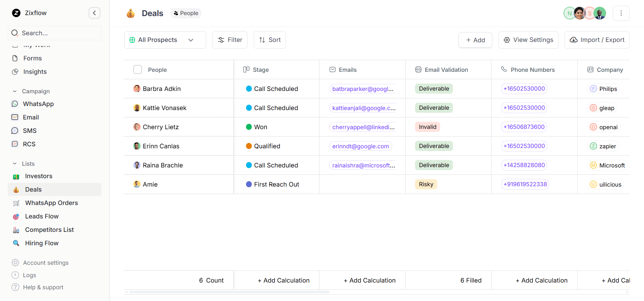
Task: Open Help & support question icon
Action: pos(15,287)
